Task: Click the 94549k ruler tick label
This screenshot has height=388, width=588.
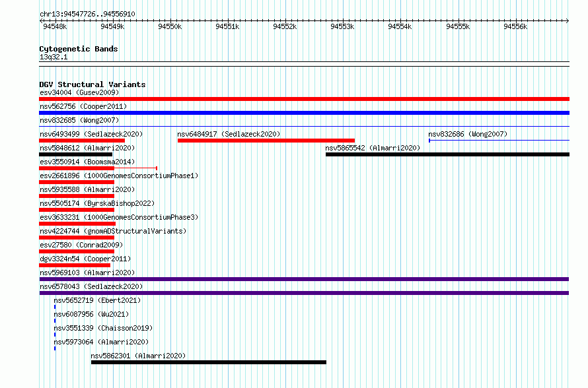Action: click(x=112, y=26)
